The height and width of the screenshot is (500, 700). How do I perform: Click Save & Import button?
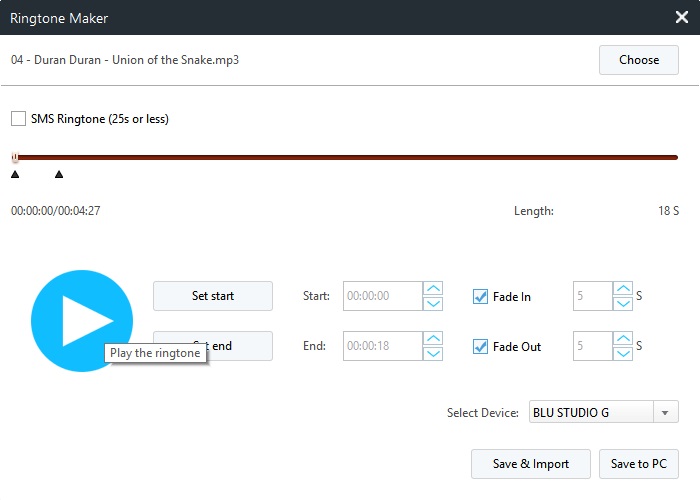(530, 464)
